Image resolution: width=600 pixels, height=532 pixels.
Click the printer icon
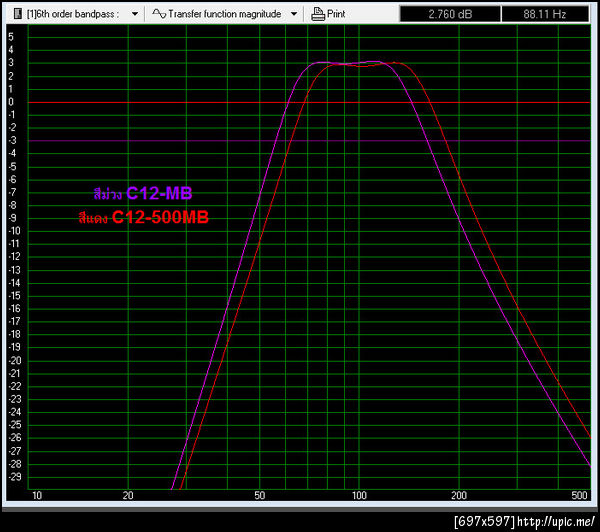click(x=318, y=14)
